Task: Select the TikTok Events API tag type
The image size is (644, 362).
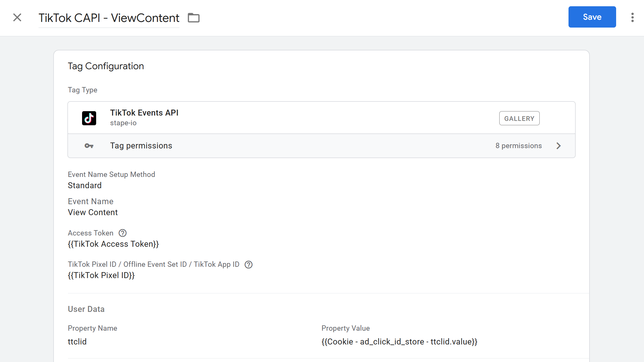Action: (x=144, y=113)
